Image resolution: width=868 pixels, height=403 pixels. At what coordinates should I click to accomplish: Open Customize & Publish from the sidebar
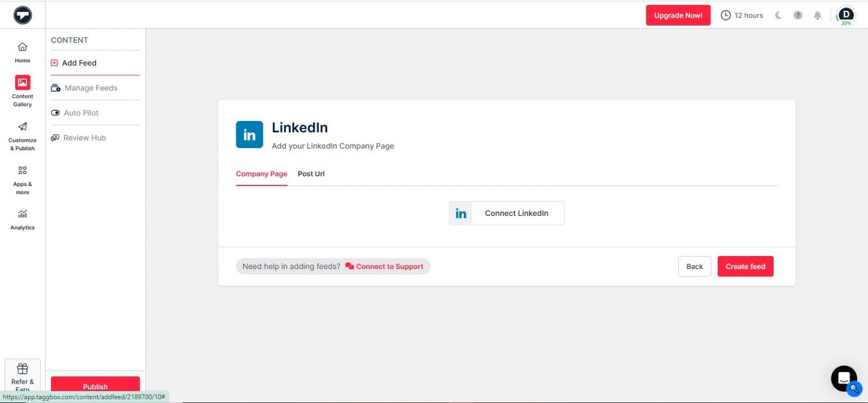22,136
